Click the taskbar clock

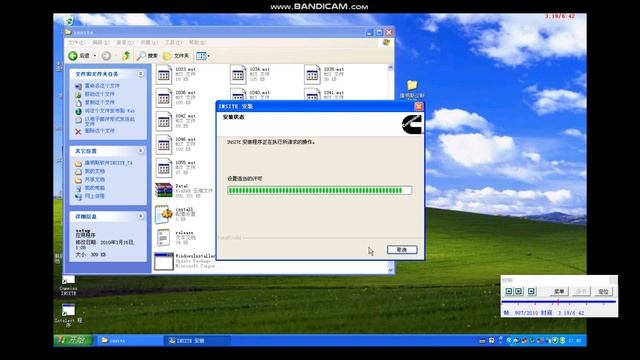575,340
